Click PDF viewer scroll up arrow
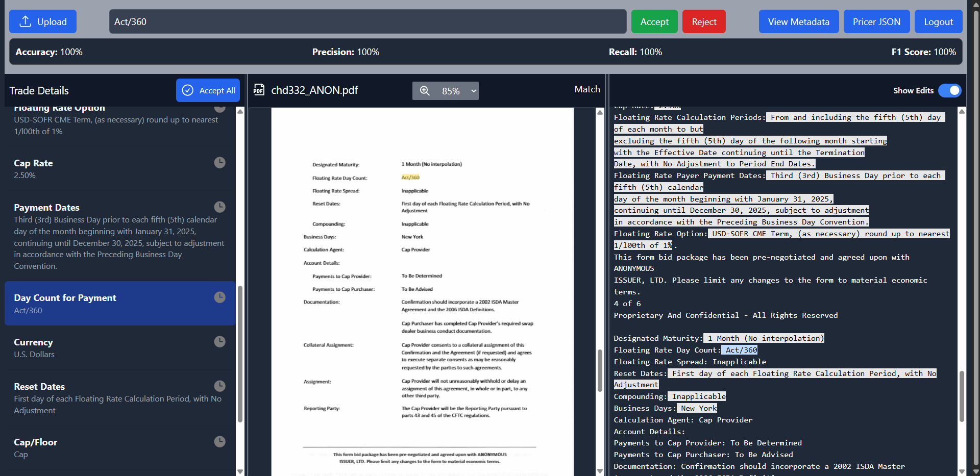 600,112
